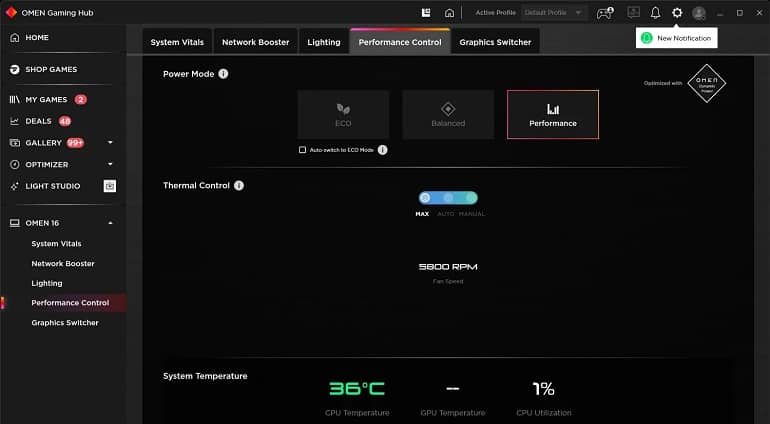The height and width of the screenshot is (424, 770).
Task: Set thermal control slider to MANUAL
Action: pos(470,198)
